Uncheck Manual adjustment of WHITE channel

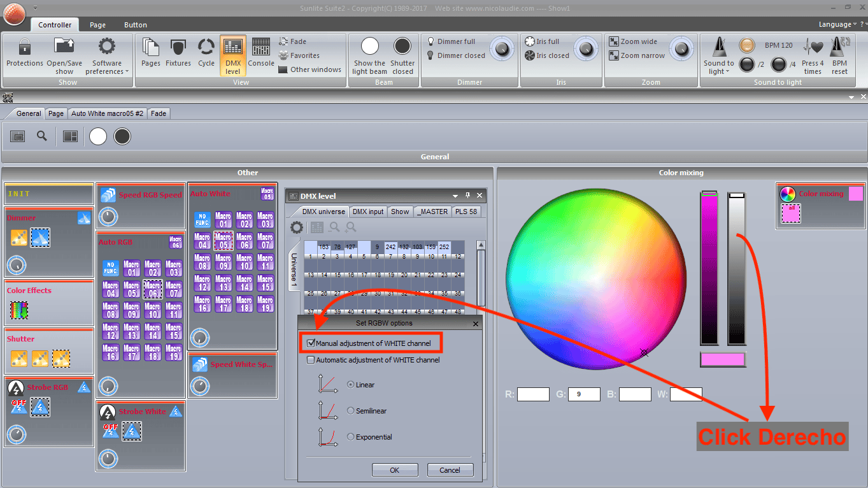click(311, 343)
